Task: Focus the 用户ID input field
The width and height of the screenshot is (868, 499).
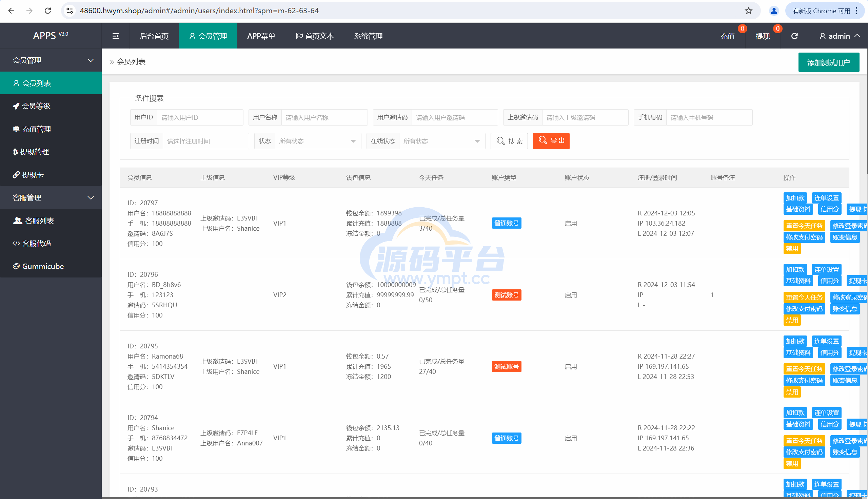Action: coord(200,118)
